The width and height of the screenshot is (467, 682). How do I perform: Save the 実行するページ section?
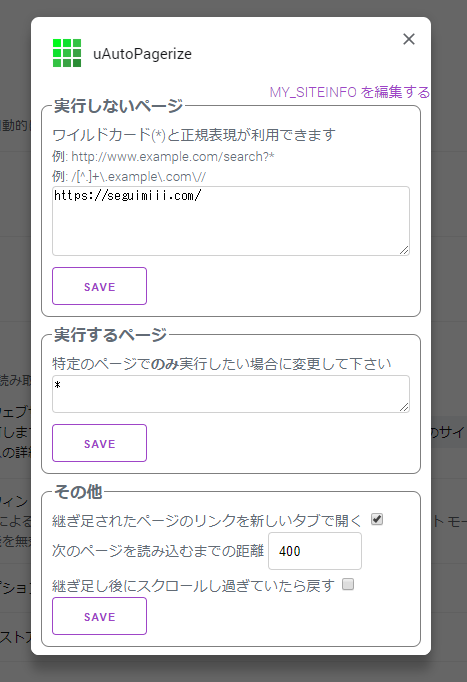[100, 443]
